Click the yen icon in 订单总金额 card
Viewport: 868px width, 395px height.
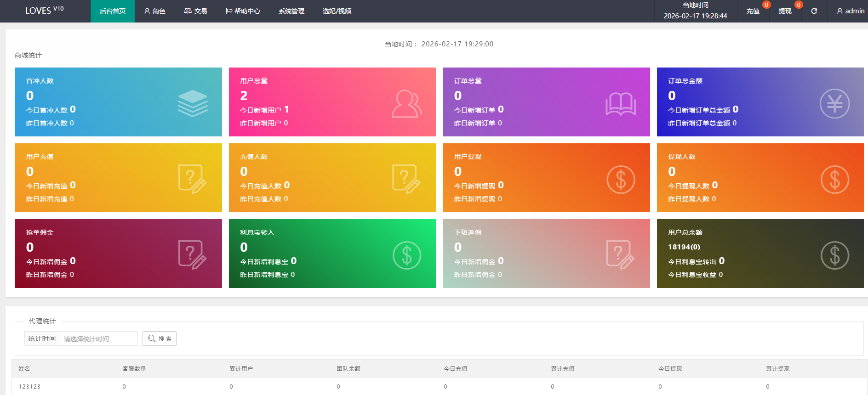pos(834,104)
